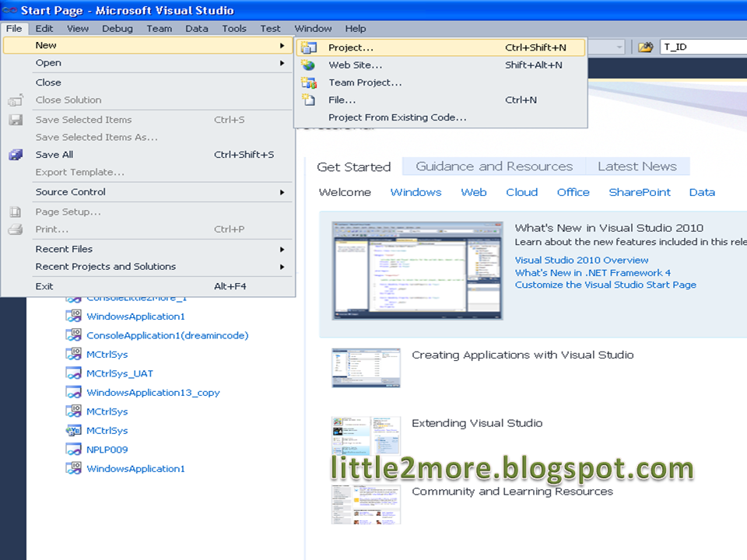Click the icon beside WindowsApplication13_copy
Screen dimensions: 747x560
[x=73, y=392]
